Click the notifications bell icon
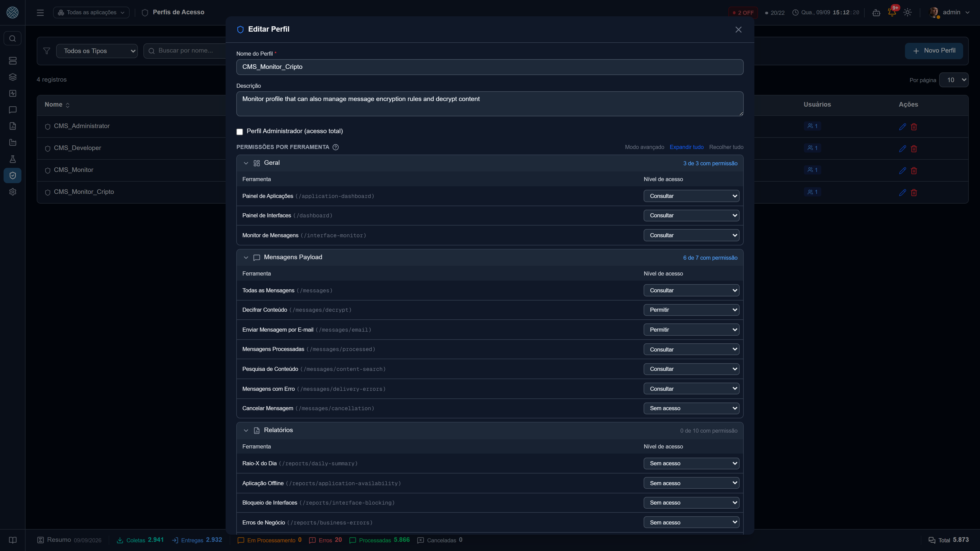980x551 pixels. click(892, 12)
